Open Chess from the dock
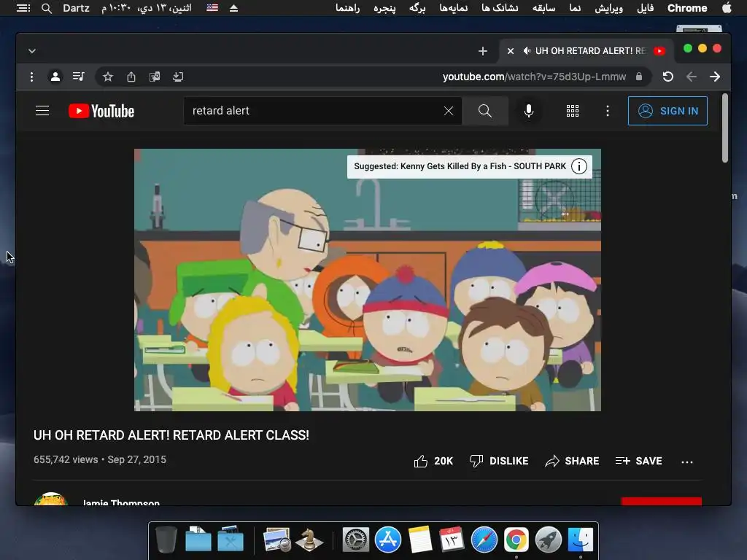Image resolution: width=747 pixels, height=560 pixels. 309,540
